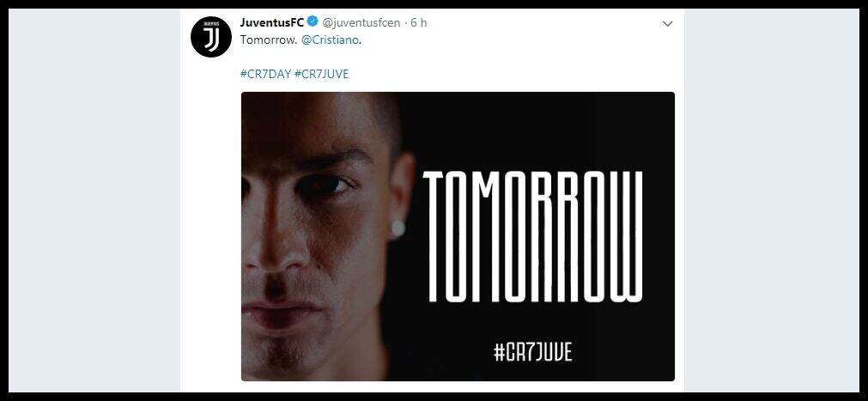Click the dark area above TOMORROW in image
868x401 pixels.
point(533,131)
